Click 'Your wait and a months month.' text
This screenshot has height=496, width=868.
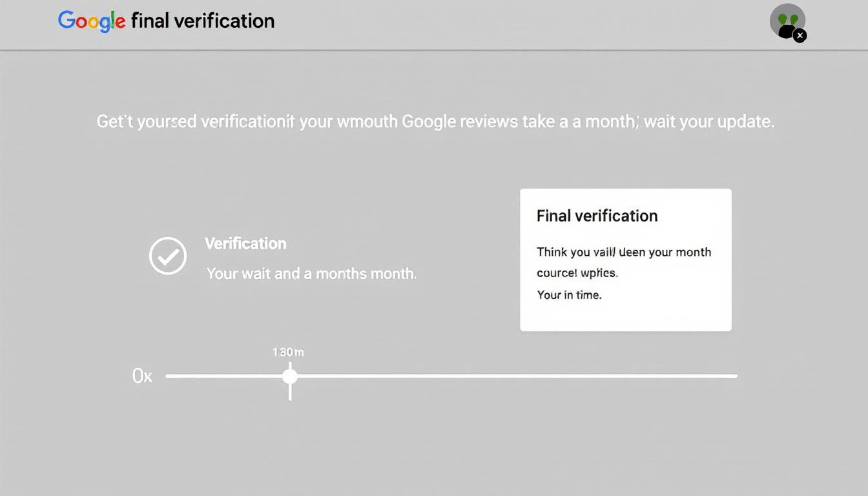pyautogui.click(x=311, y=273)
